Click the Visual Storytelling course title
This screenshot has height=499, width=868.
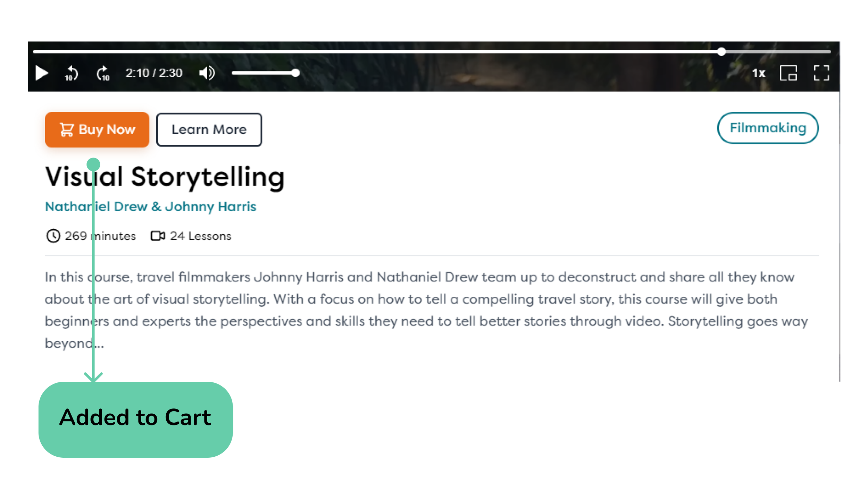165,177
